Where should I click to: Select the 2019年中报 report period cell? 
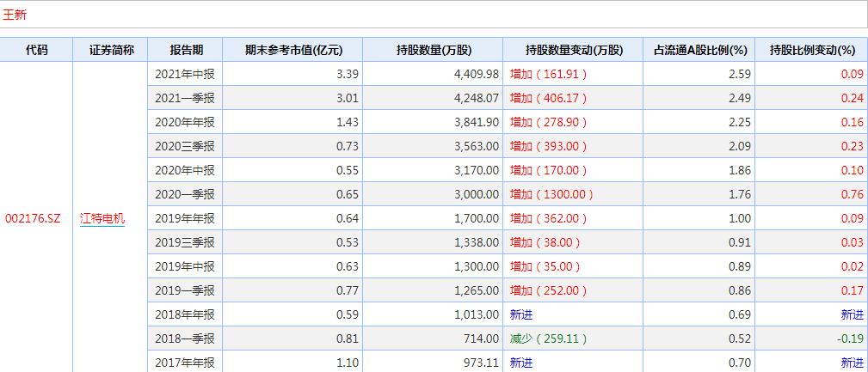click(x=186, y=266)
